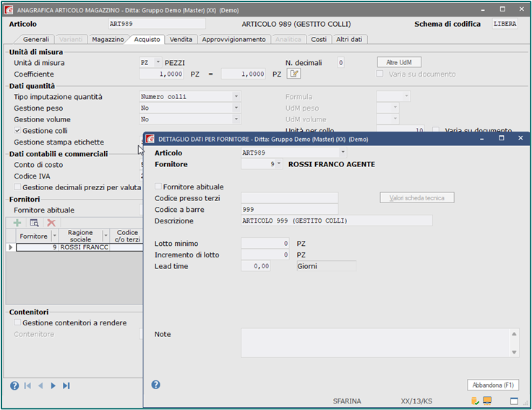
Task: Open the Unità di misura PZ dropdown
Action: (x=158, y=62)
